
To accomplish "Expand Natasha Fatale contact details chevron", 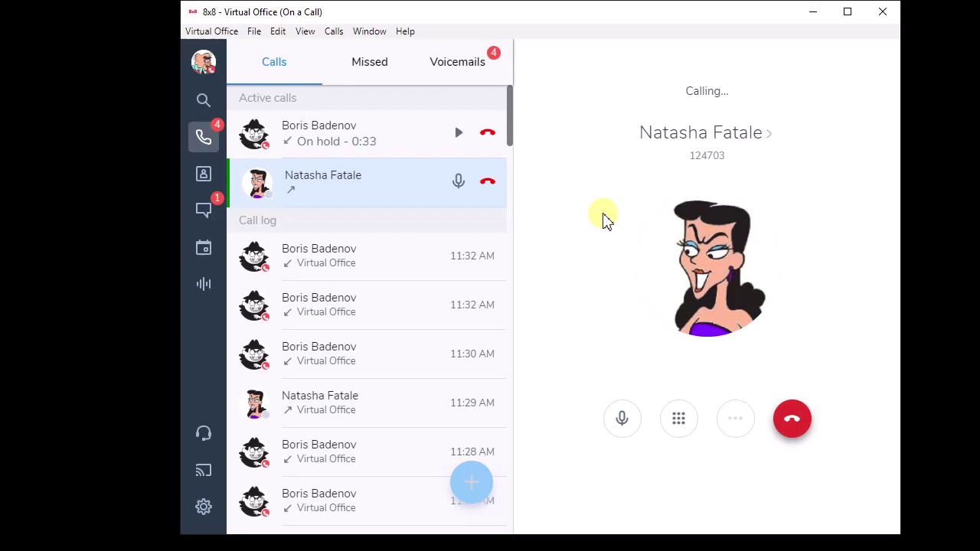I will click(769, 133).
